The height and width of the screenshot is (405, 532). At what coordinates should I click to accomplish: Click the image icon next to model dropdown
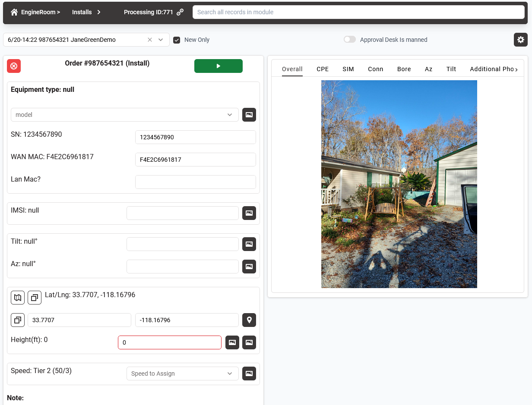point(249,115)
